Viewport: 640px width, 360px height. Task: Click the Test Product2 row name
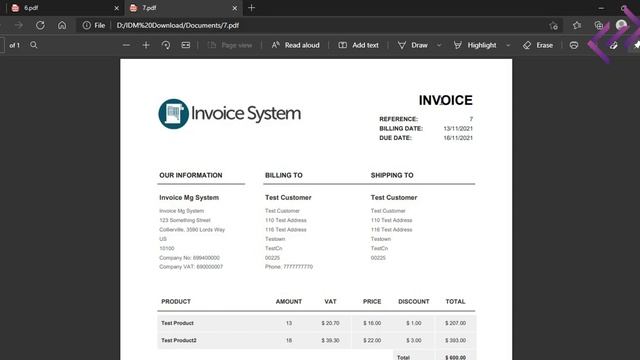(179, 340)
